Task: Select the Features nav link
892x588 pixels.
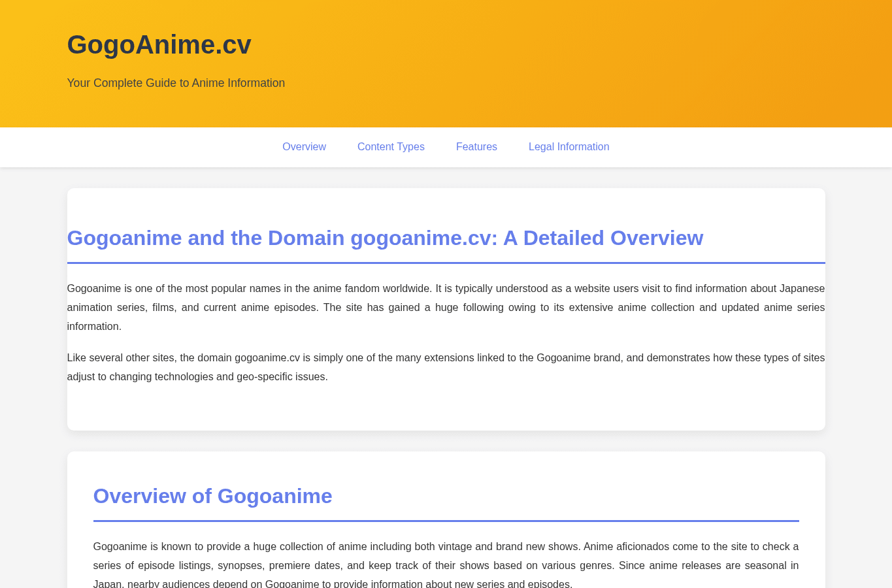Action: 476,147
